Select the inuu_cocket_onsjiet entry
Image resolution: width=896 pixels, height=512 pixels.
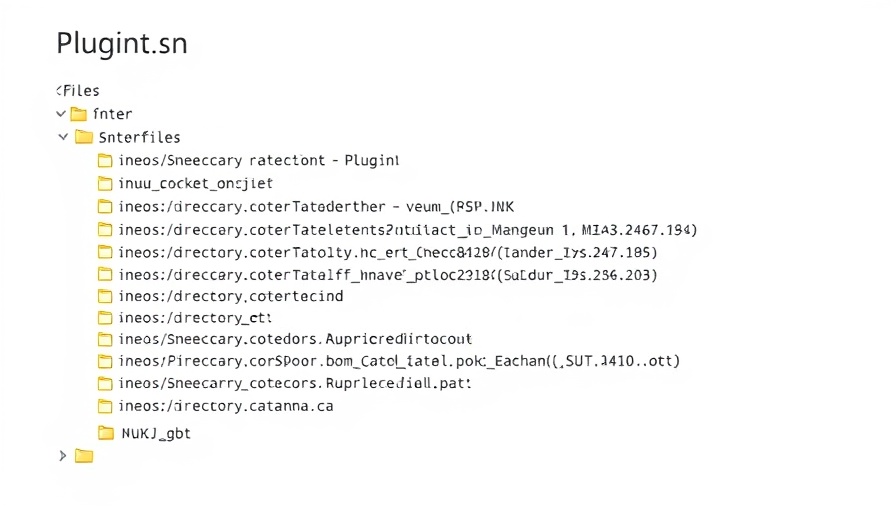(x=194, y=183)
